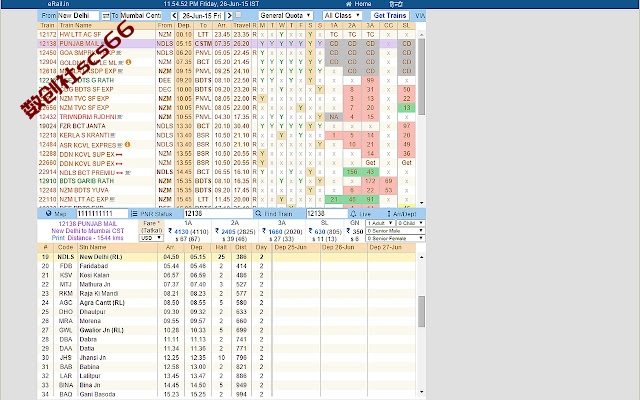Click station list scrollbar up arrow

pyautogui.click(x=421, y=257)
